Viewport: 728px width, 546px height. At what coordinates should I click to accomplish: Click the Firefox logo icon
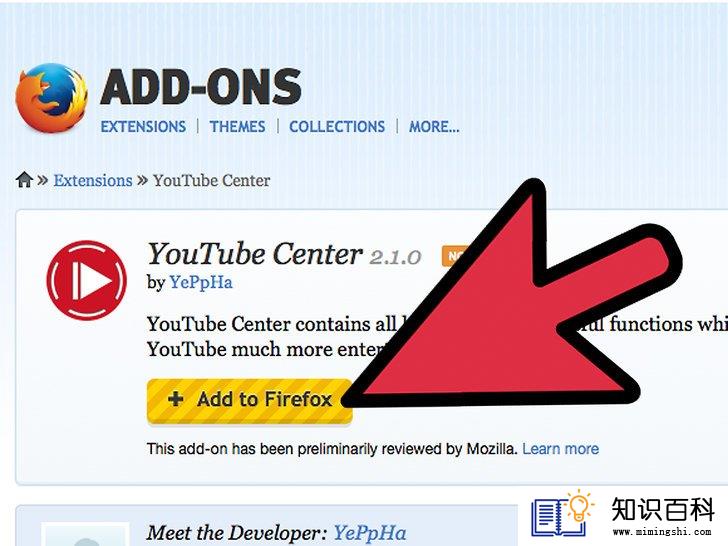(51, 98)
